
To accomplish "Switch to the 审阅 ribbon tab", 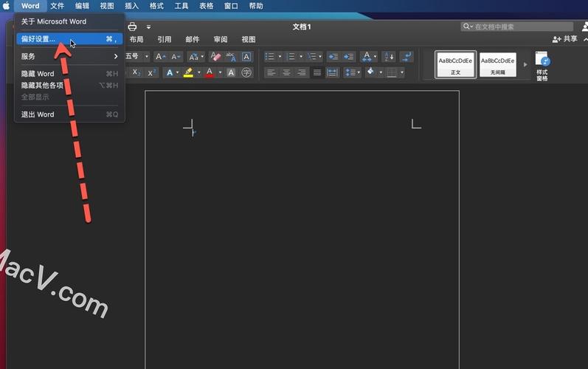I will 221,40.
